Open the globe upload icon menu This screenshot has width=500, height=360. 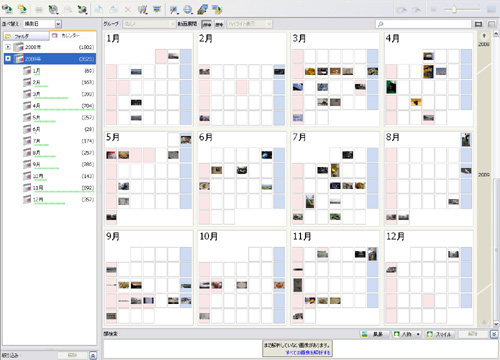point(188,10)
